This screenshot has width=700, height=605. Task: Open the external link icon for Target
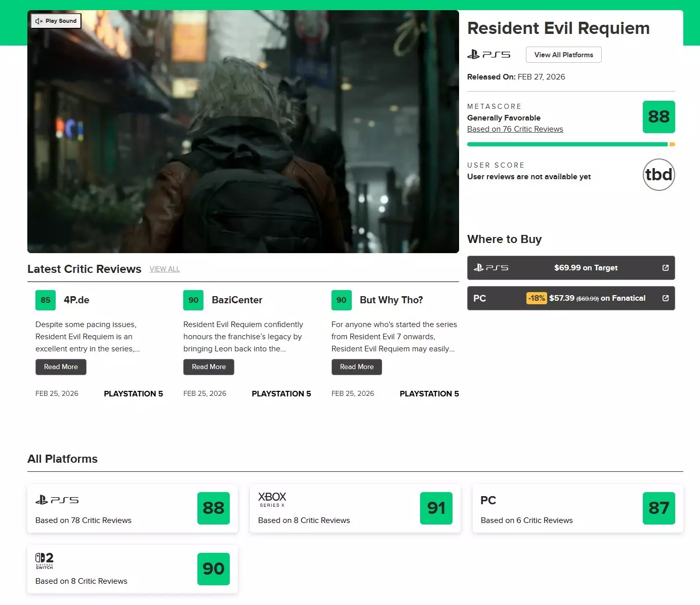pyautogui.click(x=665, y=268)
